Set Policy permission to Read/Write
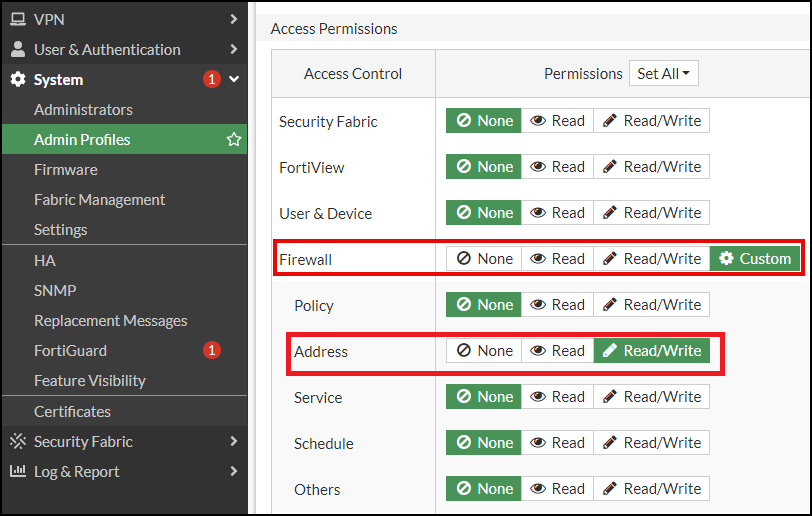Screen dimensions: 812x516 651,305
